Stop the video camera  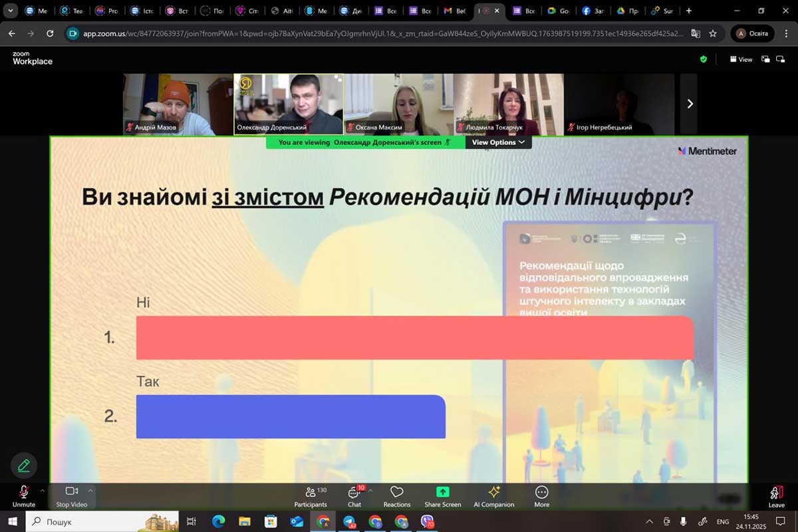point(71,495)
